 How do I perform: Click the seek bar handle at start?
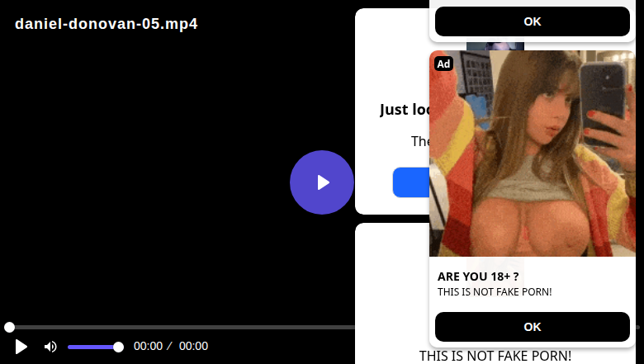pyautogui.click(x=9, y=327)
